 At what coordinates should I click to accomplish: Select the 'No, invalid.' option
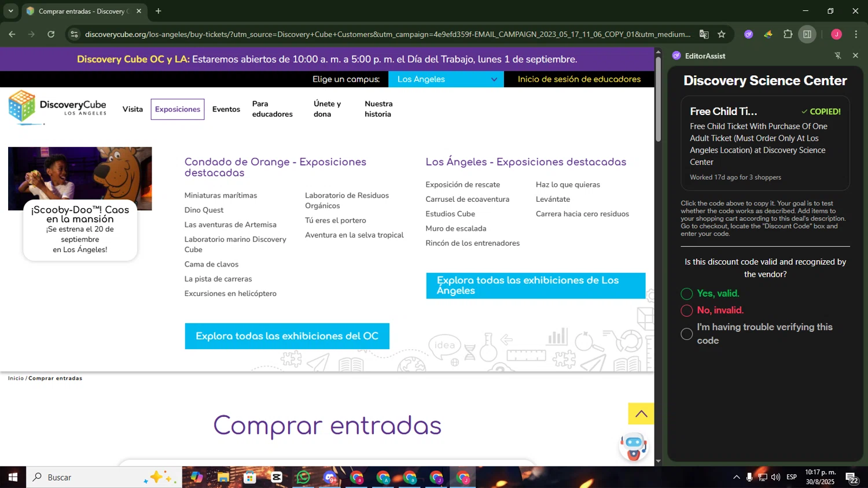(x=687, y=310)
